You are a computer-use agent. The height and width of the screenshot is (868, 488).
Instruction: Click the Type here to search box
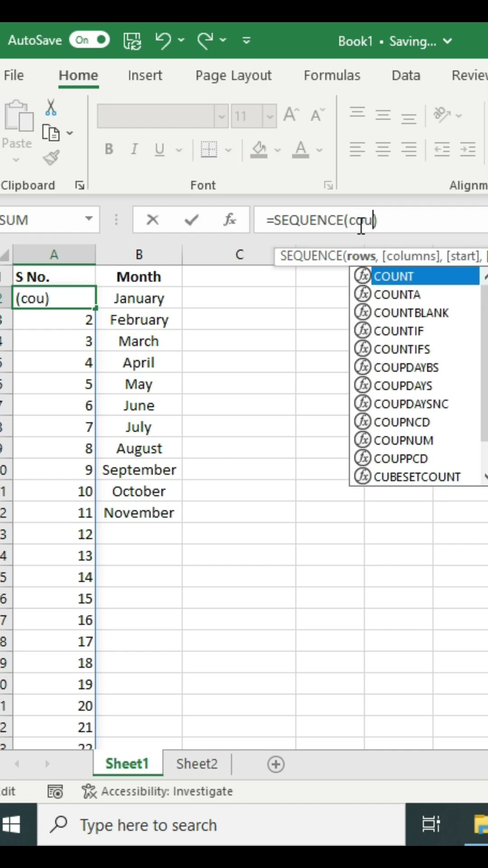click(221, 825)
